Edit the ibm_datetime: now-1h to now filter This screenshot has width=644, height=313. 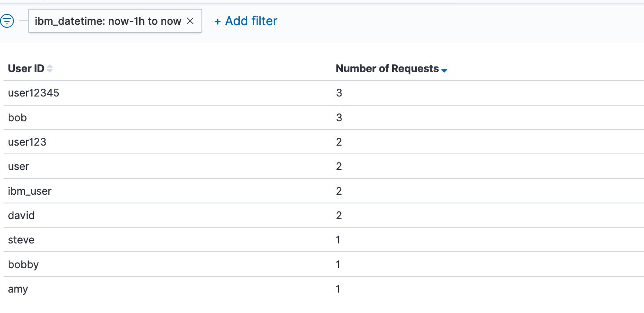coord(108,21)
